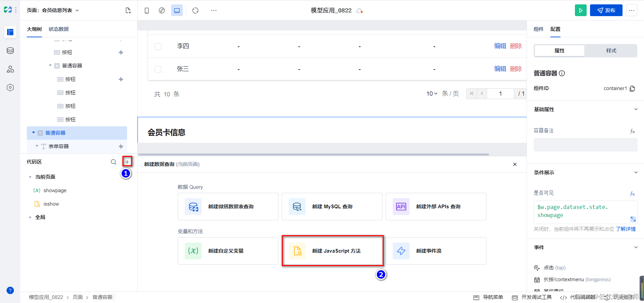Switch to the 大纲树 tab
The height and width of the screenshot is (303, 644).
tap(34, 29)
